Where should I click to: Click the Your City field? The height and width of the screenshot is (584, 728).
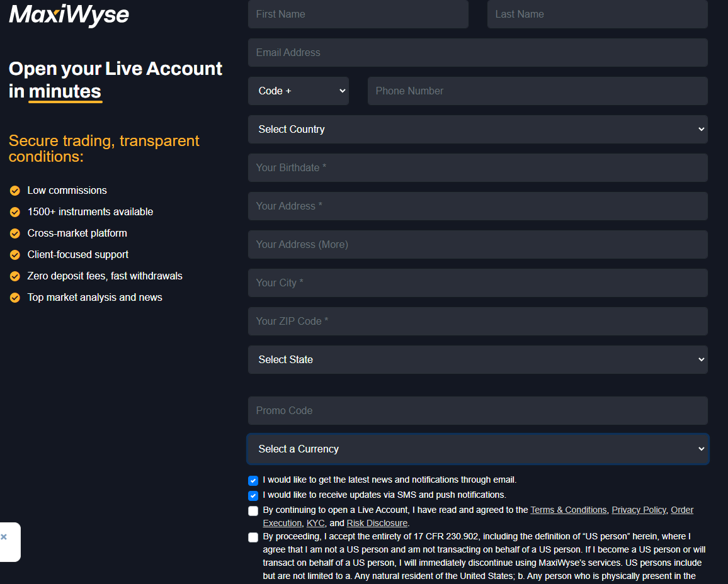pos(478,283)
